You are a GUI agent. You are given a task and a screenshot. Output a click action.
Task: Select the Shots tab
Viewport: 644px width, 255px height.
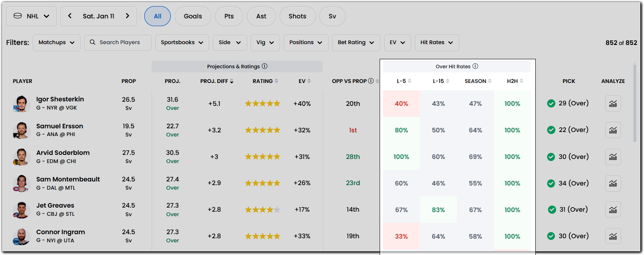[297, 16]
